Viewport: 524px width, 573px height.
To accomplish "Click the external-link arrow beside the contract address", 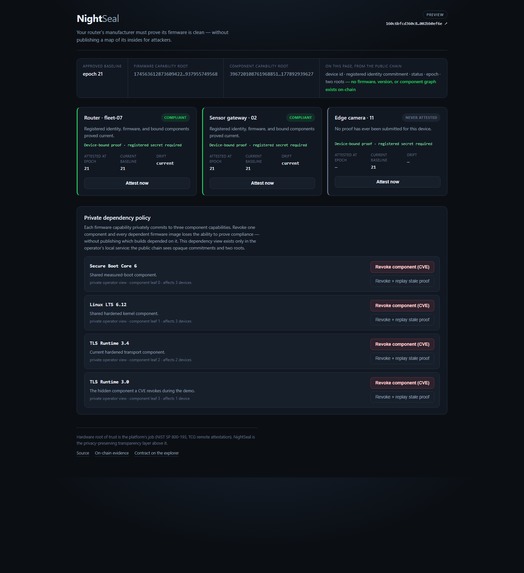I will point(445,23).
